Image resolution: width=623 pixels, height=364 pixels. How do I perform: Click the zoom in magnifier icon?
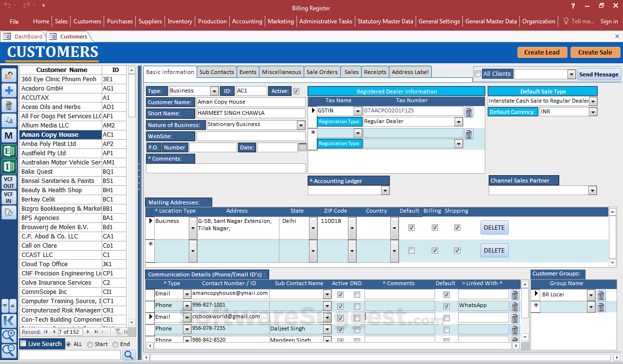[9, 335]
